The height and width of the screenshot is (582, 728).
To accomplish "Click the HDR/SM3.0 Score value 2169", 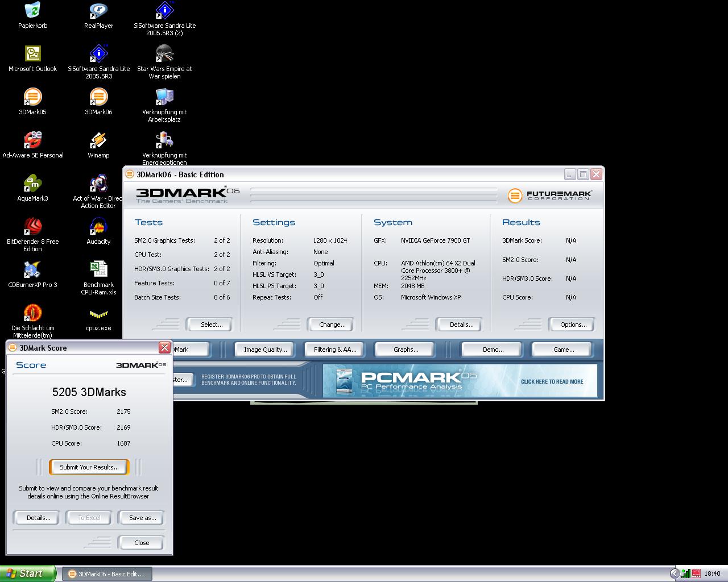I will pos(123,427).
